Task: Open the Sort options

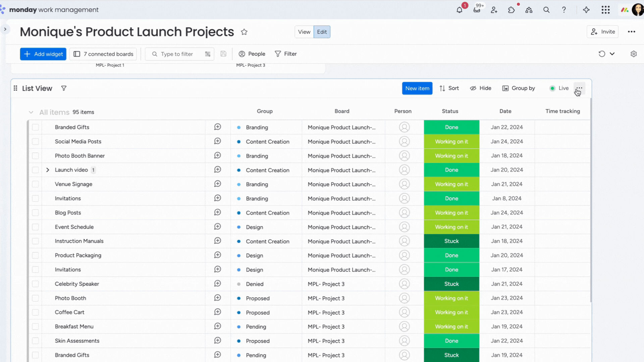Action: (449, 88)
